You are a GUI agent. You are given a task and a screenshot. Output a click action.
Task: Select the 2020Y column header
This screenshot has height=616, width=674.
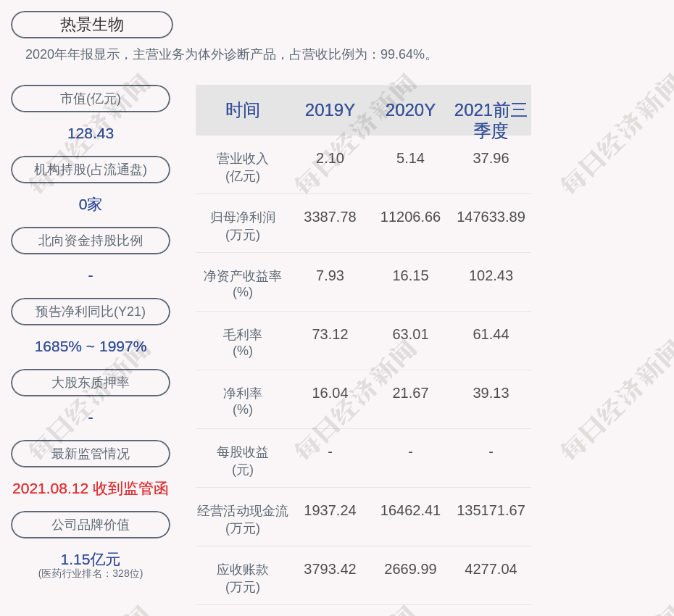[x=410, y=110]
